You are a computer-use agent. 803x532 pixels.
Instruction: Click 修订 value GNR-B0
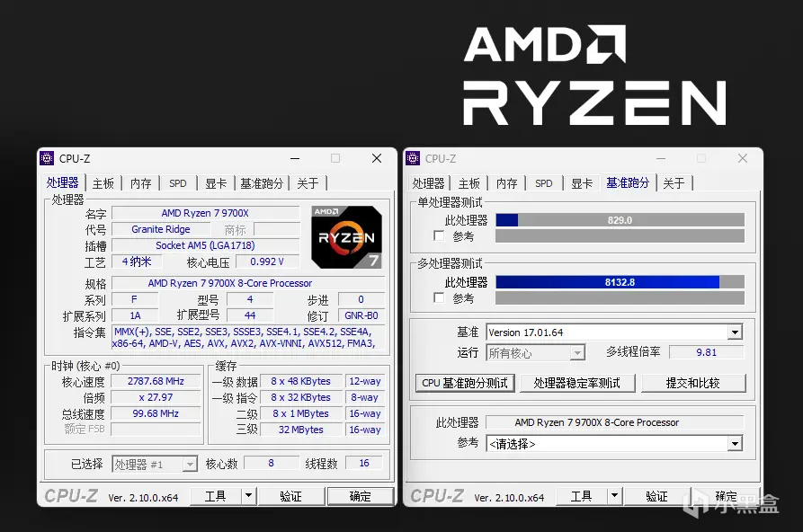tap(361, 315)
